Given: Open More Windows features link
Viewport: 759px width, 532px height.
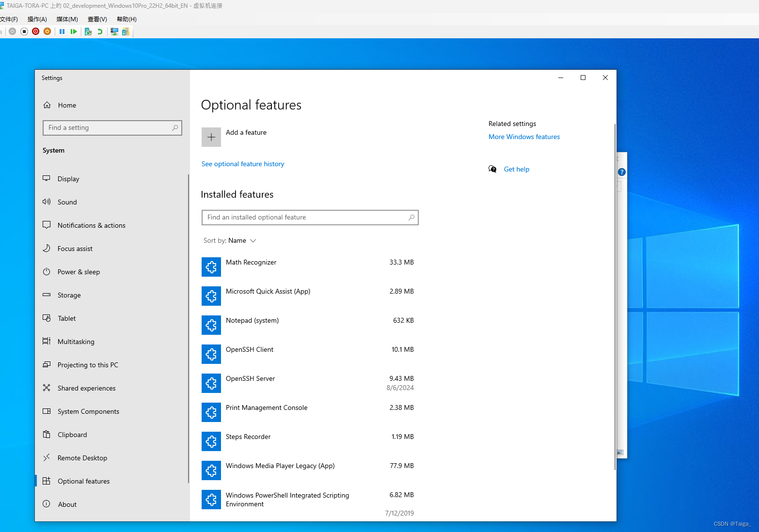Looking at the screenshot, I should tap(524, 137).
